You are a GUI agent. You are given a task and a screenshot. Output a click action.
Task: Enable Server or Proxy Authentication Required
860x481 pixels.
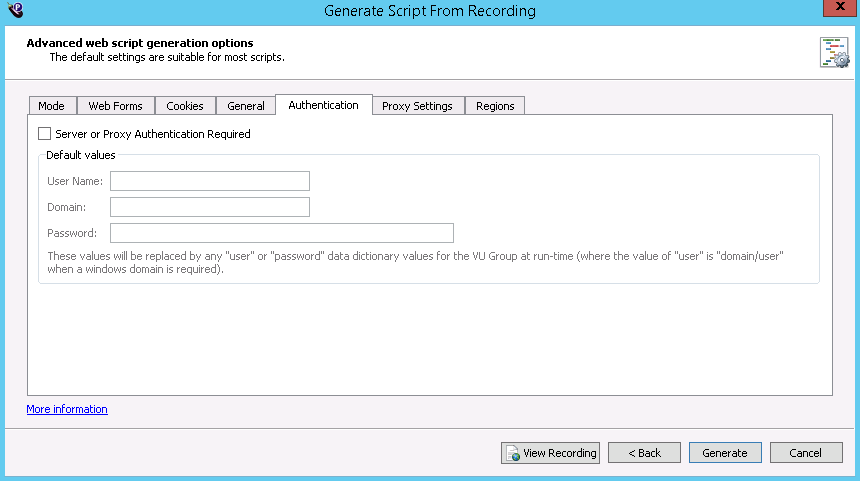click(44, 134)
